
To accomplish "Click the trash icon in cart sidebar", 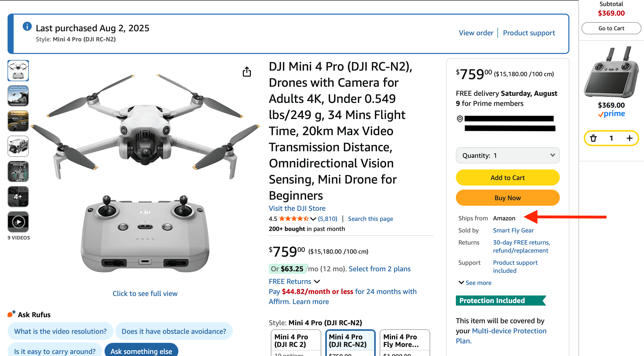I will pyautogui.click(x=593, y=138).
